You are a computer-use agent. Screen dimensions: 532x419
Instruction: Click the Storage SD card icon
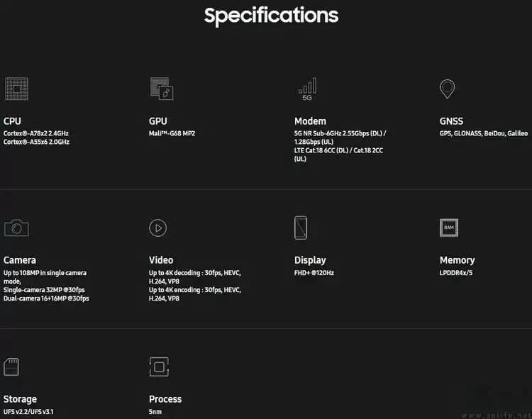11,367
